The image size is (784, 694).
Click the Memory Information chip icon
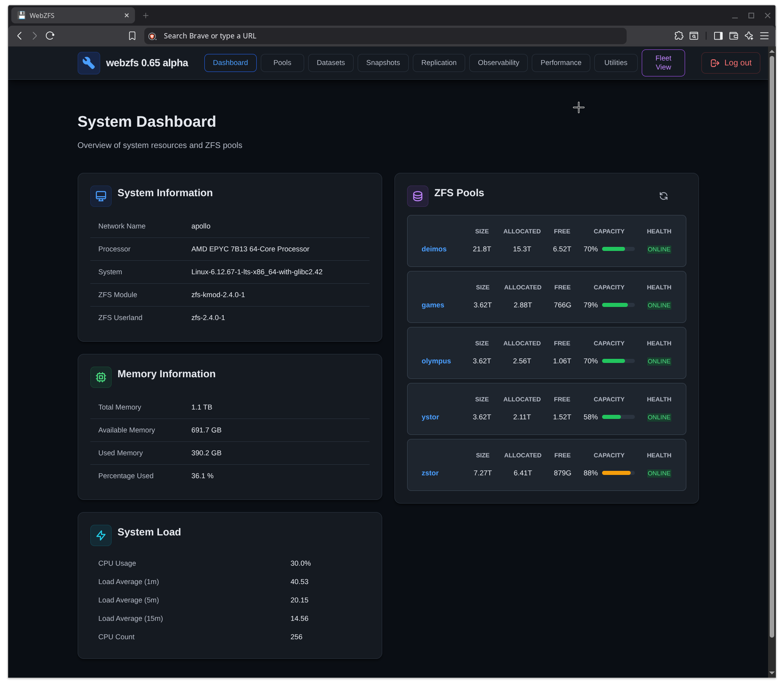101,377
